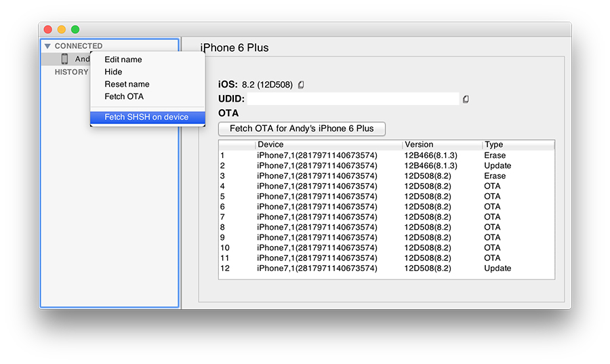Click the green zoom window button
Image resolution: width=610 pixels, height=364 pixels.
point(75,30)
